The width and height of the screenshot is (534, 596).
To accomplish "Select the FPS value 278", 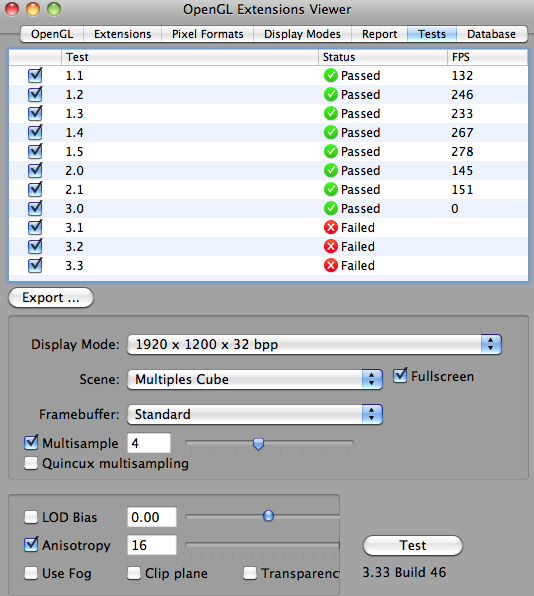I will point(462,152).
